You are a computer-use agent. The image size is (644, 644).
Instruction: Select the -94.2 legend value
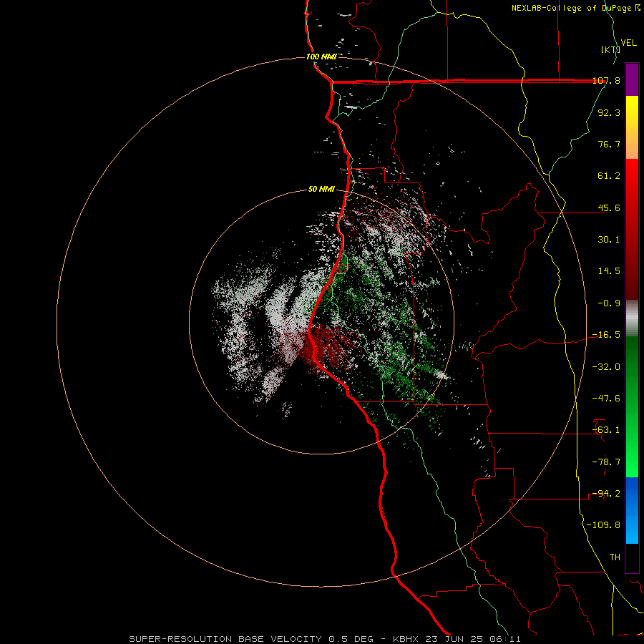(x=606, y=494)
